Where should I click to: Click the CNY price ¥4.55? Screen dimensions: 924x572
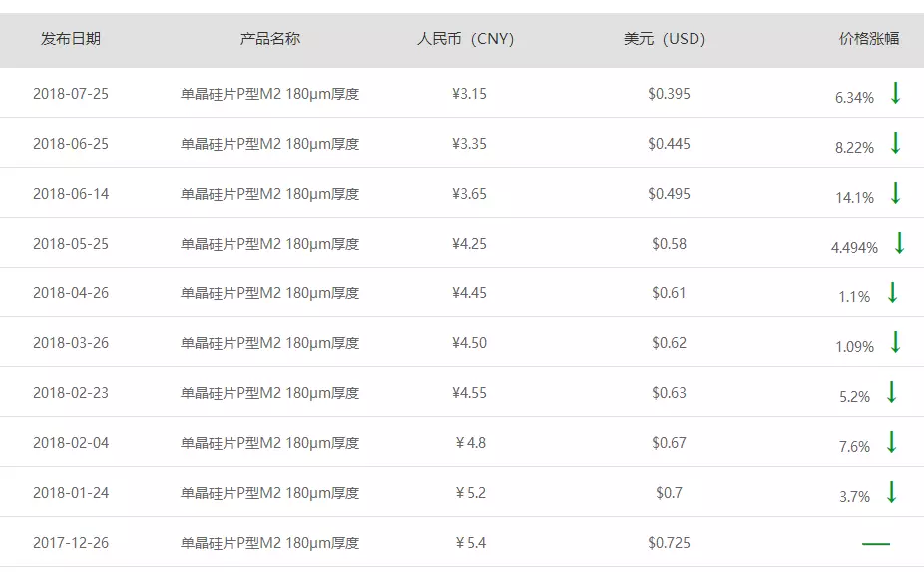(x=469, y=392)
